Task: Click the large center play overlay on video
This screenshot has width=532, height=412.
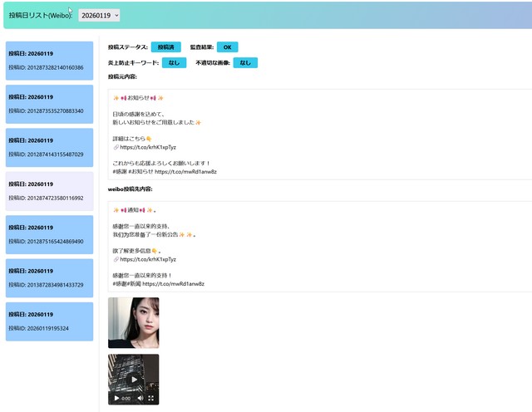Action: (x=133, y=380)
